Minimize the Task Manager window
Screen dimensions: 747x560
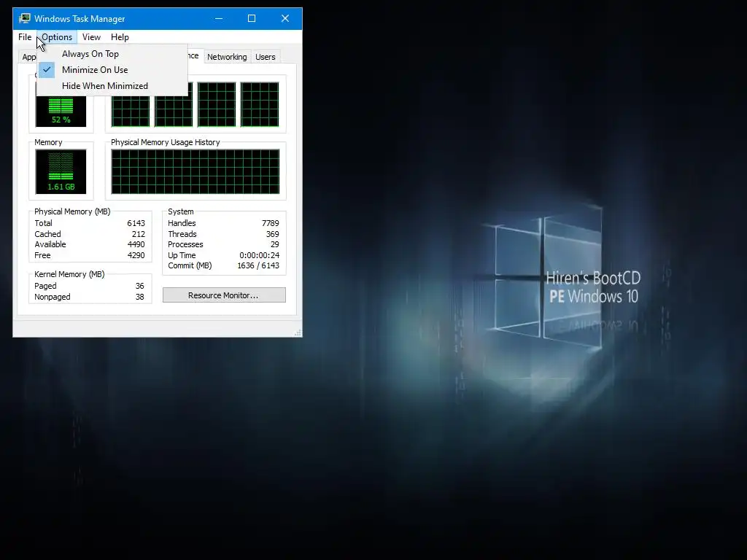pos(219,18)
